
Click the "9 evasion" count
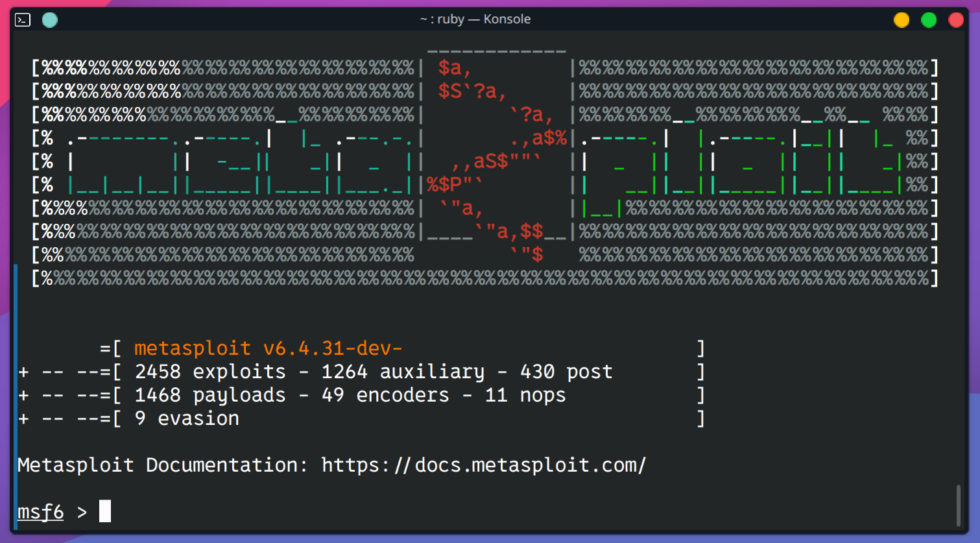pyautogui.click(x=187, y=418)
